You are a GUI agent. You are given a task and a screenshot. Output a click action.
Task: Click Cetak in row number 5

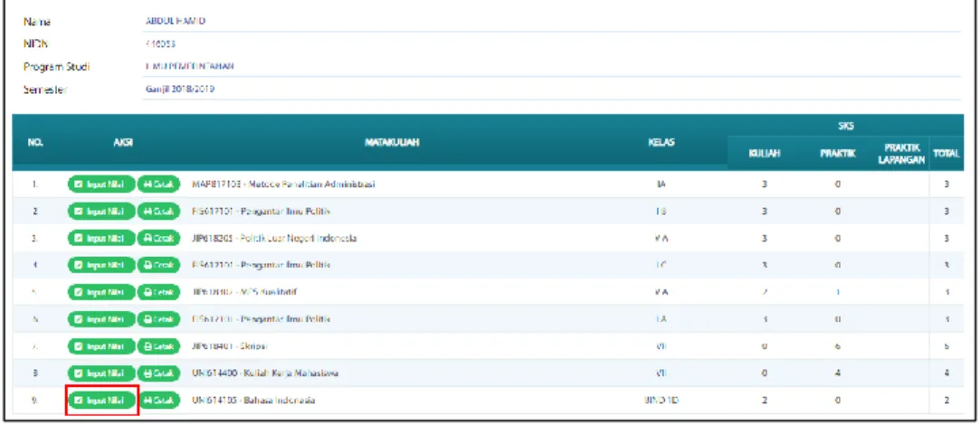point(158,292)
